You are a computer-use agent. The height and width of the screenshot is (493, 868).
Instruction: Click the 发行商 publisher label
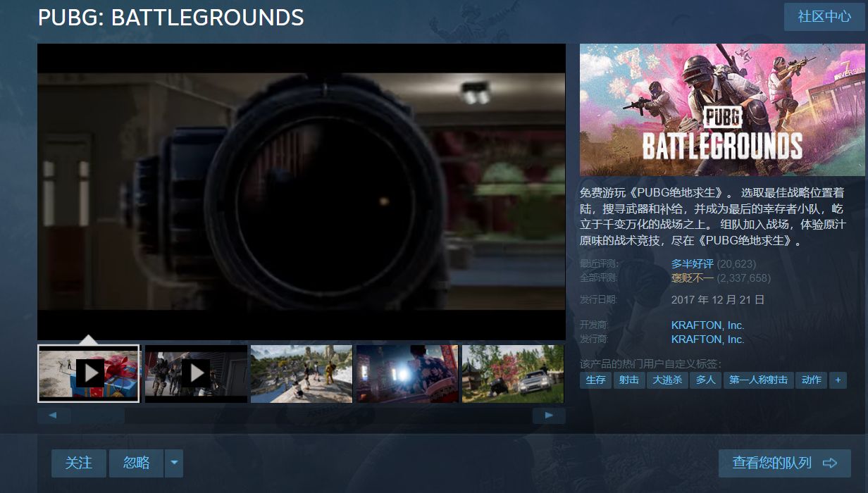[x=594, y=339]
